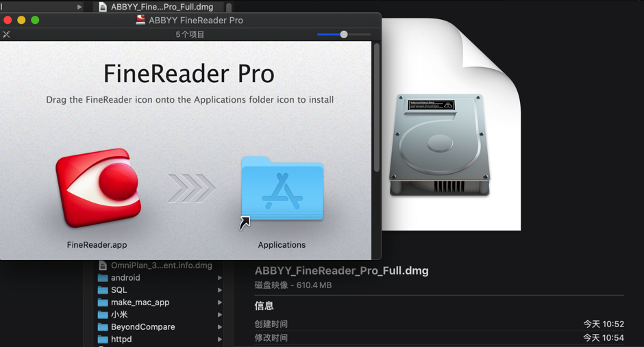The width and height of the screenshot is (644, 347).
Task: Click the 信息 section heading
Action: tap(264, 305)
